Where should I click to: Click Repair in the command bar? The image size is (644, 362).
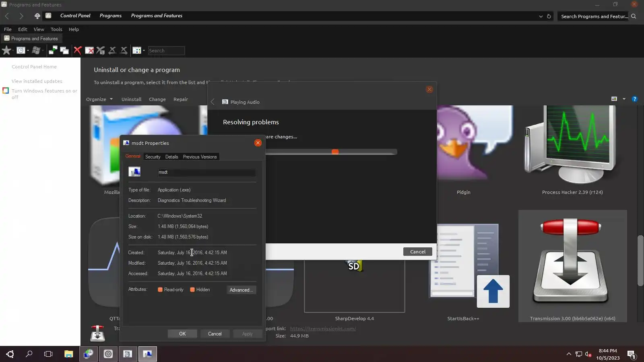180,99
